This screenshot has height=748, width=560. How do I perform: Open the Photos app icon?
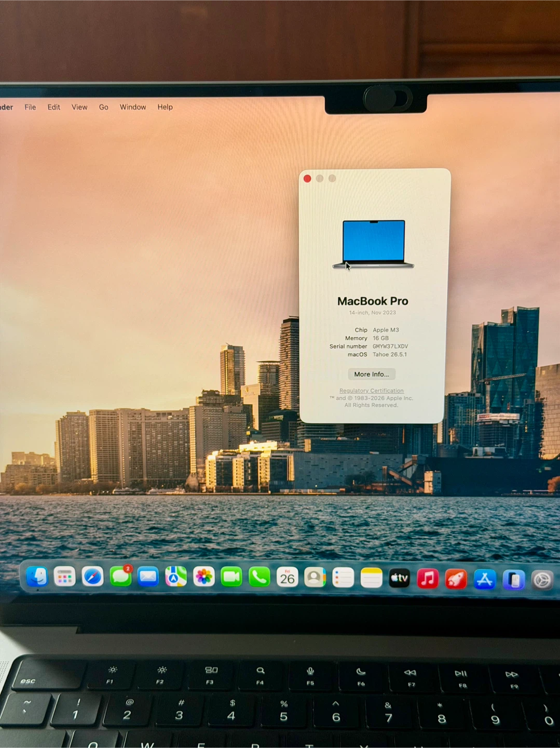(203, 578)
